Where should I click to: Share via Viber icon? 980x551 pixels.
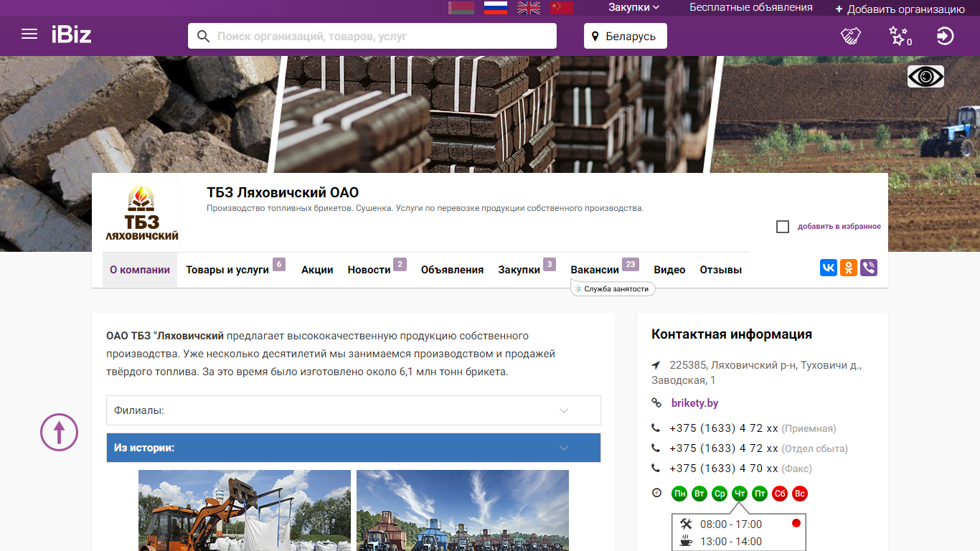click(x=869, y=268)
